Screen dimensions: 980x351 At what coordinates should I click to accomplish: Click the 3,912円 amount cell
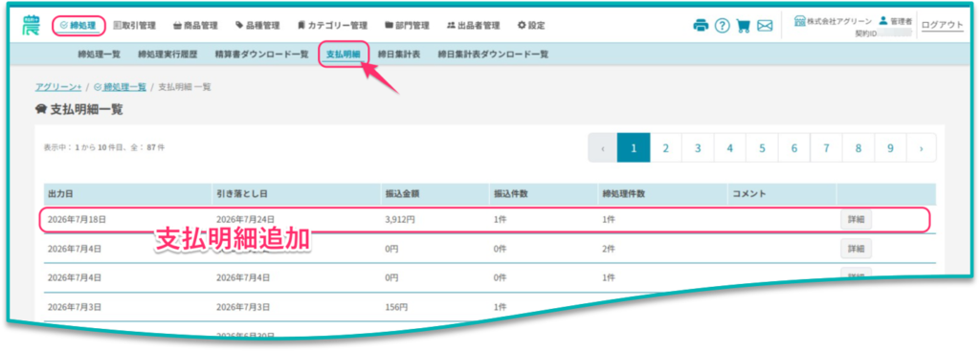click(x=400, y=220)
